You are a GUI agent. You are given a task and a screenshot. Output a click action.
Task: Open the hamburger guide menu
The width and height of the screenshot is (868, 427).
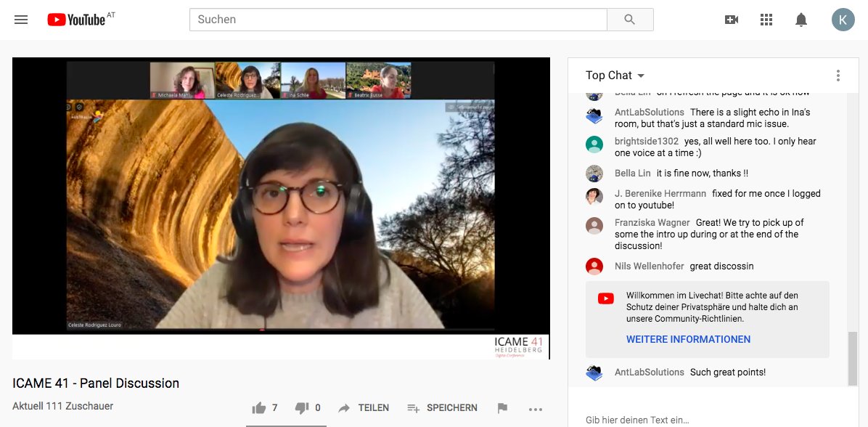click(x=21, y=20)
